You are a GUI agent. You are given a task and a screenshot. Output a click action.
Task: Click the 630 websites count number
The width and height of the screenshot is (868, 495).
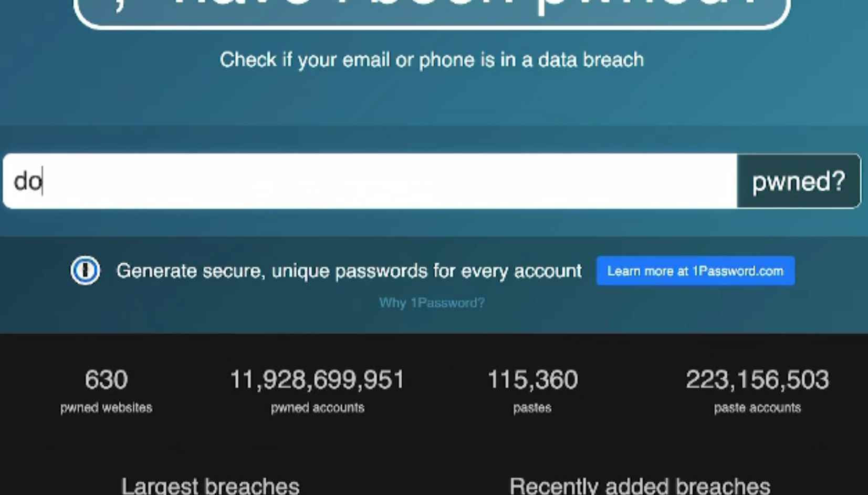click(x=106, y=379)
